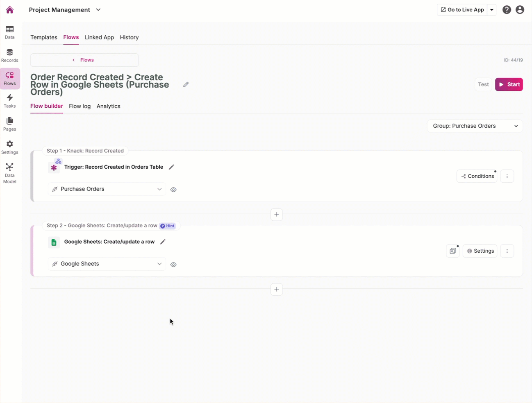Image resolution: width=532 pixels, height=403 pixels.
Task: Open the Tasks section in the sidebar
Action: click(9, 101)
